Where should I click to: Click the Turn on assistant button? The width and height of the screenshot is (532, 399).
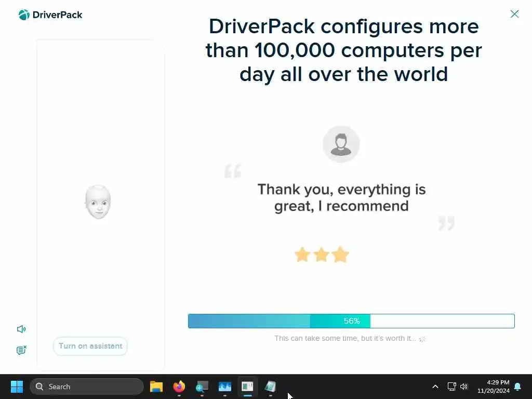click(x=90, y=346)
